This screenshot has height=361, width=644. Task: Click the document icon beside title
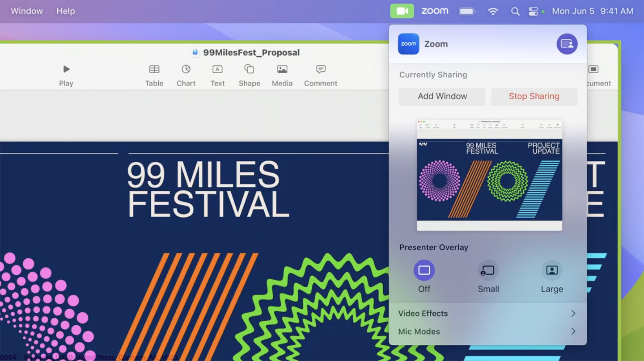pyautogui.click(x=195, y=53)
